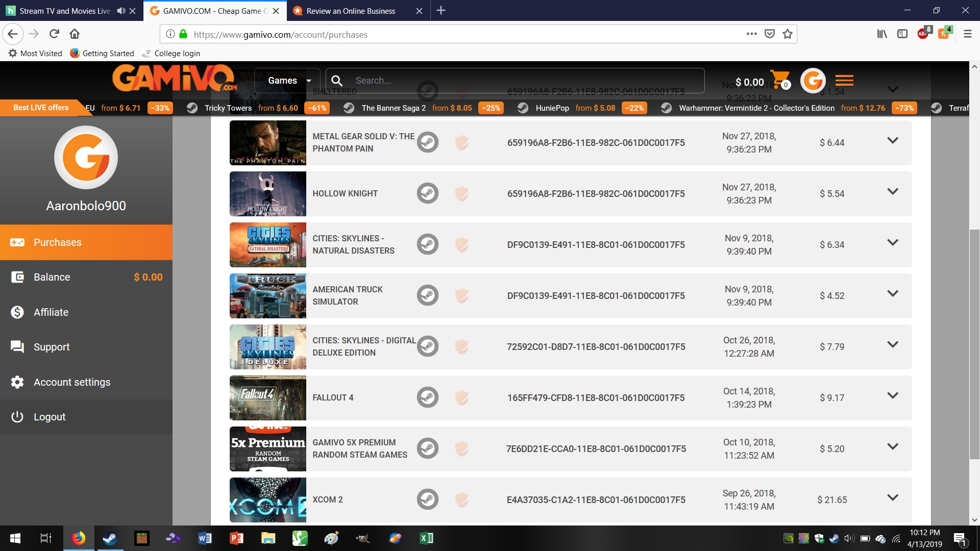The image size is (980, 551).
Task: Switch to Review an Online Business tab
Action: [x=351, y=11]
